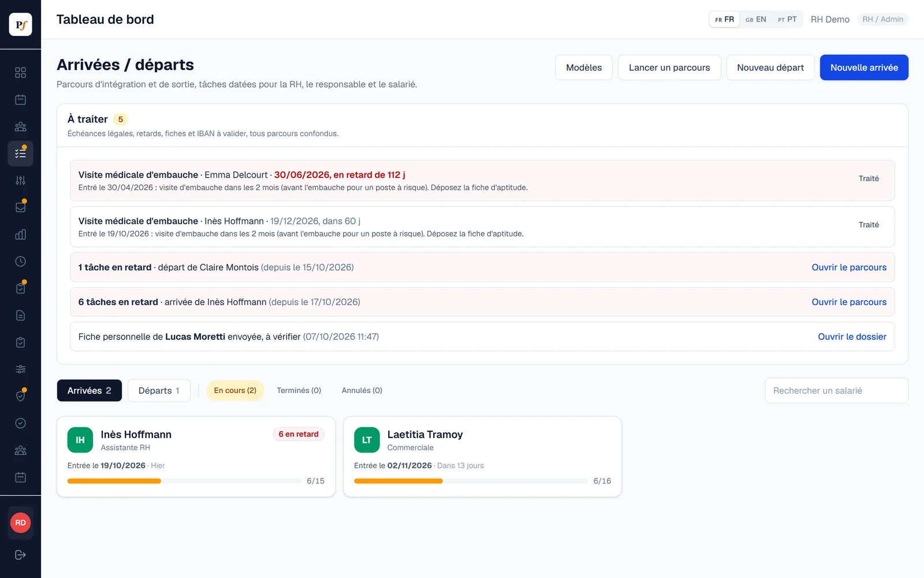Filter by En cours (2)

pos(235,391)
